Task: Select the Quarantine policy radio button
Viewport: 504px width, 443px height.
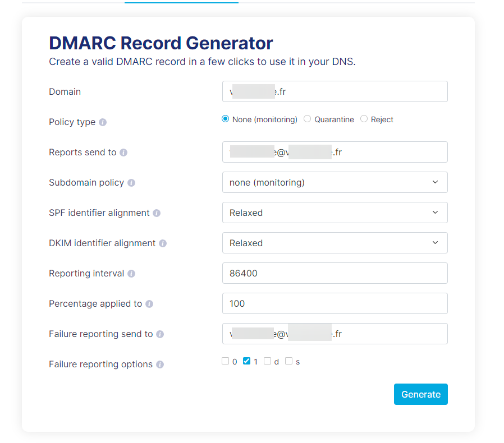Action: 307,119
